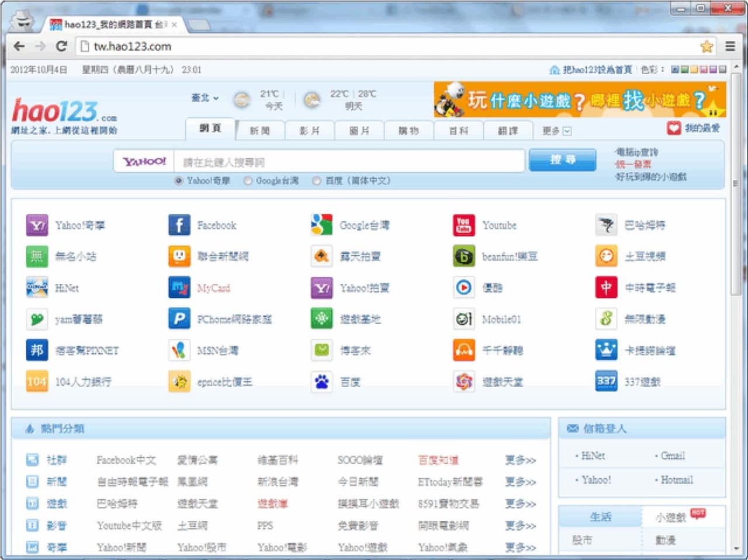Click the PChome blue P icon
The height and width of the screenshot is (560, 748).
click(x=179, y=319)
